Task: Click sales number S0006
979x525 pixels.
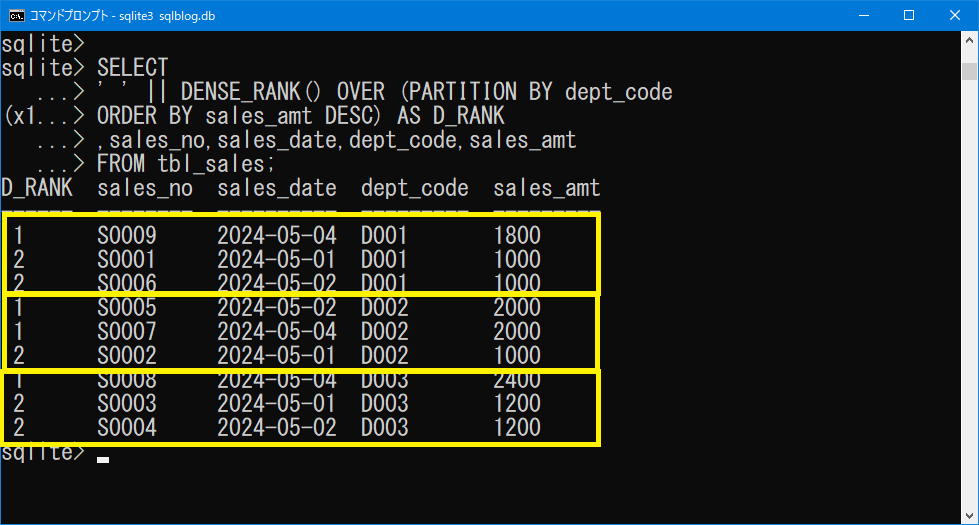Action: (127, 283)
